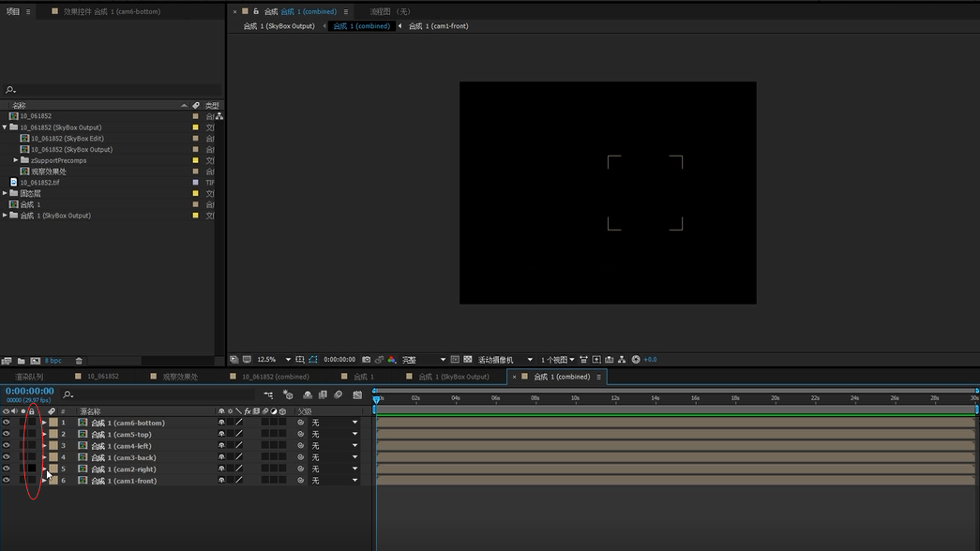Viewport: 980px width, 551px height.
Task: Hide the cam1-front layer with eye icon
Action: click(7, 481)
